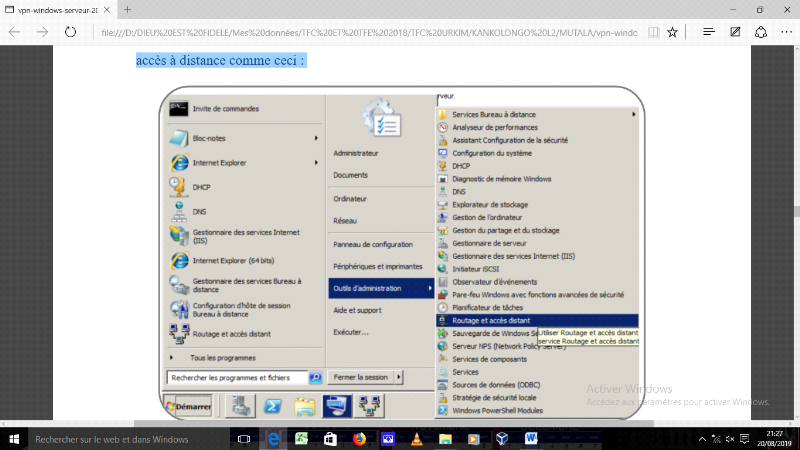
Task: Click the PowerShell icon in server taskbar
Action: (x=272, y=407)
